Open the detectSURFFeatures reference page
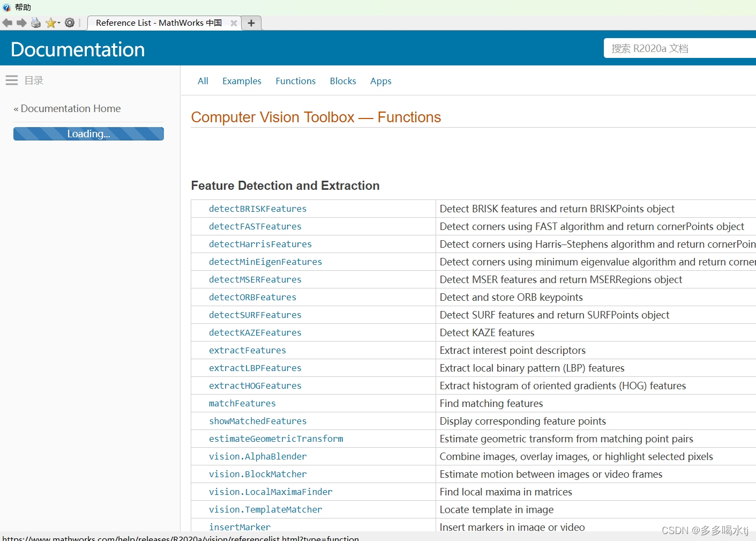This screenshot has height=541, width=756. [x=255, y=315]
